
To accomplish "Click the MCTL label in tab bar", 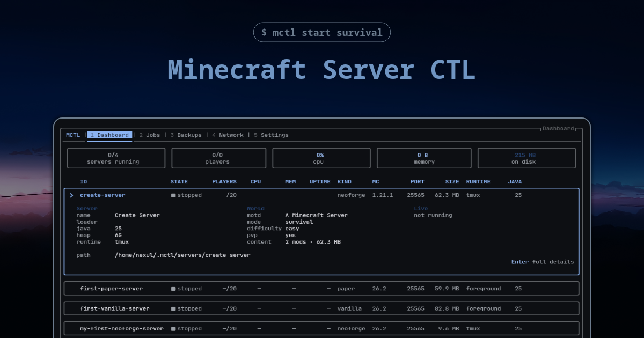I will point(73,135).
